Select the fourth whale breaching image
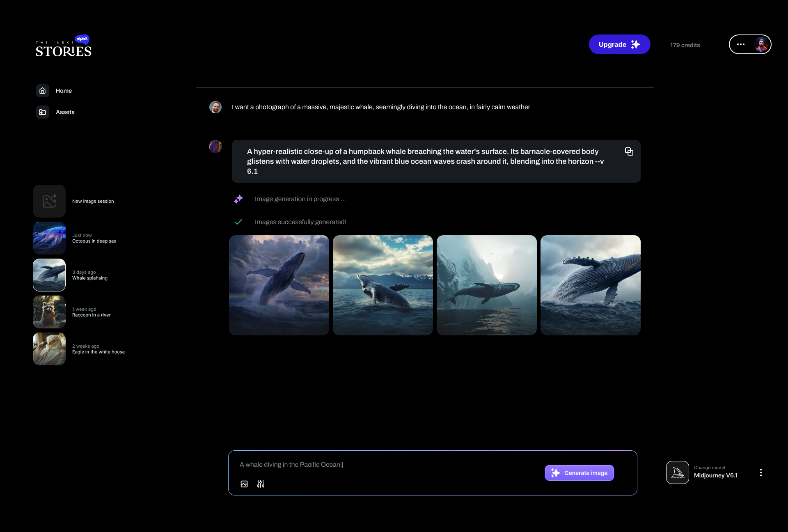Image resolution: width=788 pixels, height=532 pixels. coord(590,285)
